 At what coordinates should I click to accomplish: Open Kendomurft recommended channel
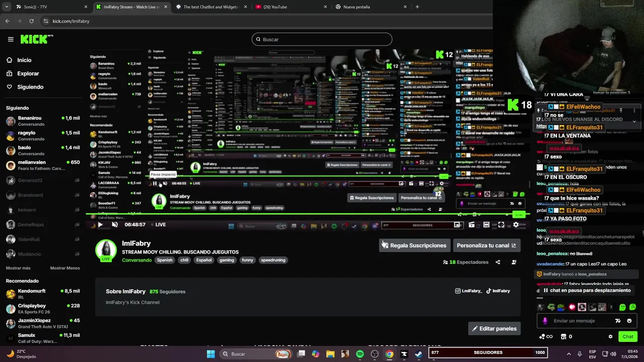[43, 294]
